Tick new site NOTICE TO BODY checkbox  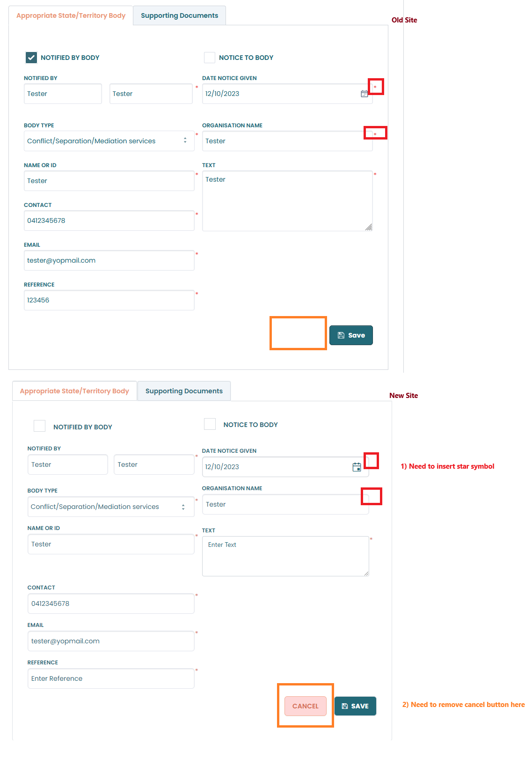pyautogui.click(x=210, y=424)
